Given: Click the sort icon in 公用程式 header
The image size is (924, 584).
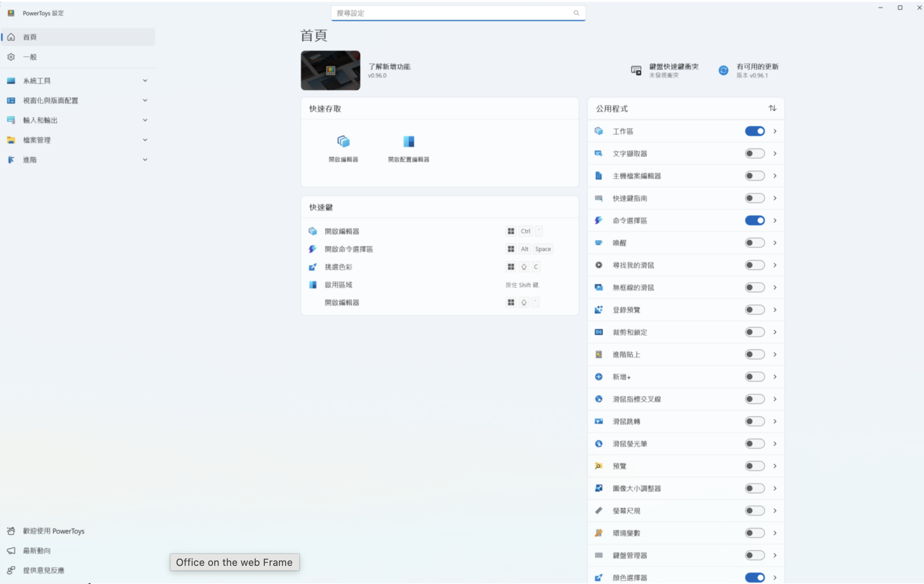Looking at the screenshot, I should click(x=772, y=108).
